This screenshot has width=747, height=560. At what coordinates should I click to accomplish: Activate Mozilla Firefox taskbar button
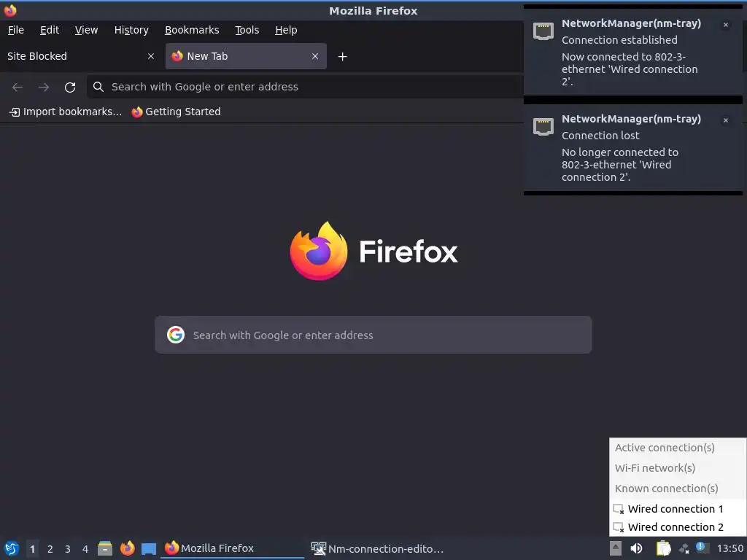click(x=232, y=548)
